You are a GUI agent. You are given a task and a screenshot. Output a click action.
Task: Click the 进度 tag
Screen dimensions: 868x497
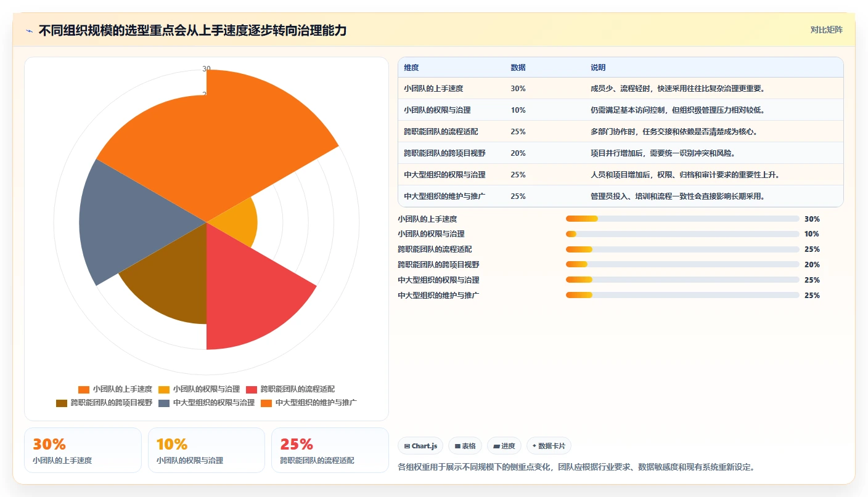tap(504, 446)
